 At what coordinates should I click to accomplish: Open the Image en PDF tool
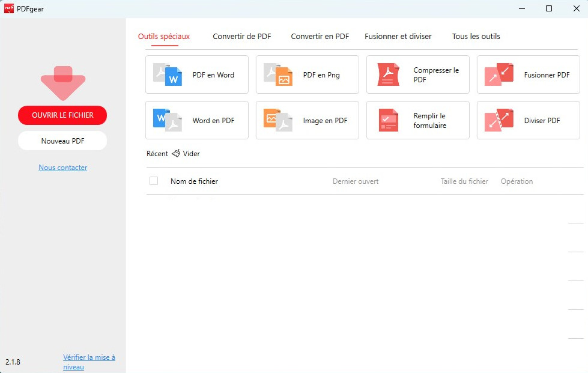coord(307,120)
